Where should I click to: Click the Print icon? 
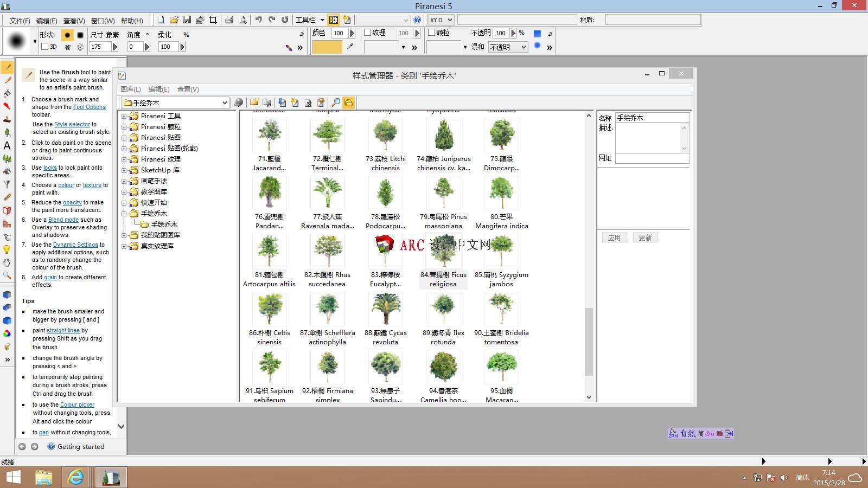coord(229,20)
